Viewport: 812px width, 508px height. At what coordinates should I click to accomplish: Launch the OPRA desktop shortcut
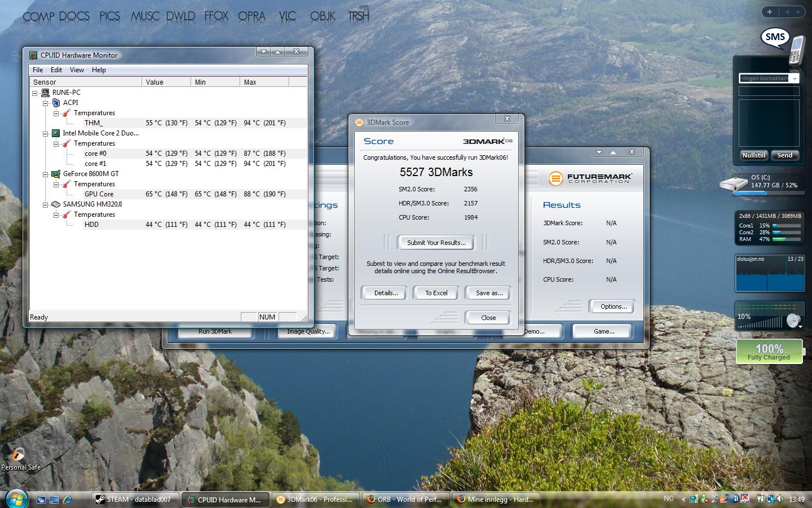click(251, 16)
